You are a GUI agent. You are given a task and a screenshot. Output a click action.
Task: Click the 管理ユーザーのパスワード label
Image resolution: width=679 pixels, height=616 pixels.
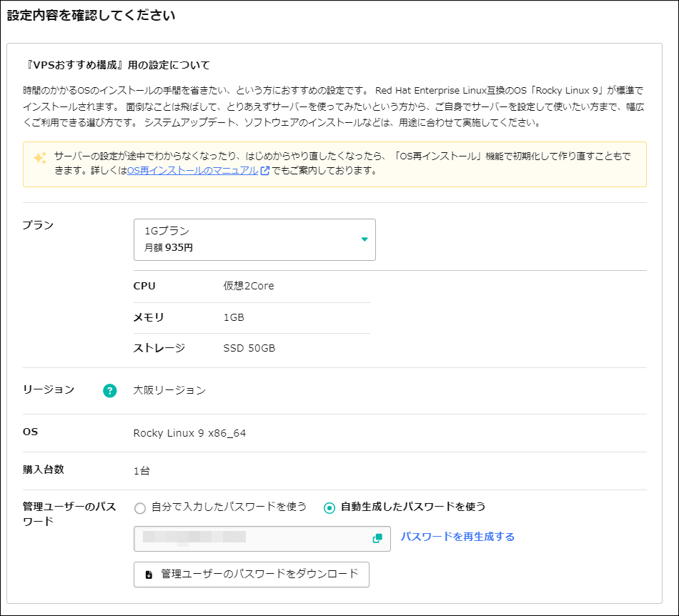pos(69,514)
